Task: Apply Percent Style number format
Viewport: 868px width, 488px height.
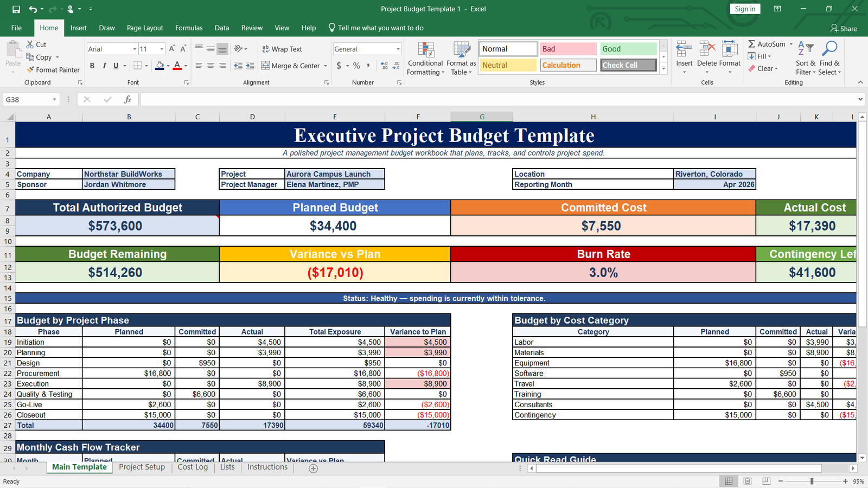Action: 356,66
